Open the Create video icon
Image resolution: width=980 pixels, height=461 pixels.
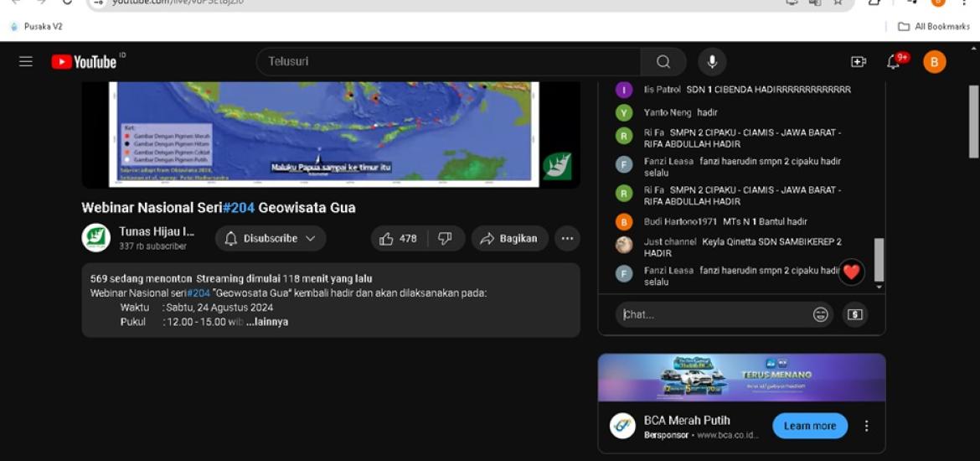(859, 61)
